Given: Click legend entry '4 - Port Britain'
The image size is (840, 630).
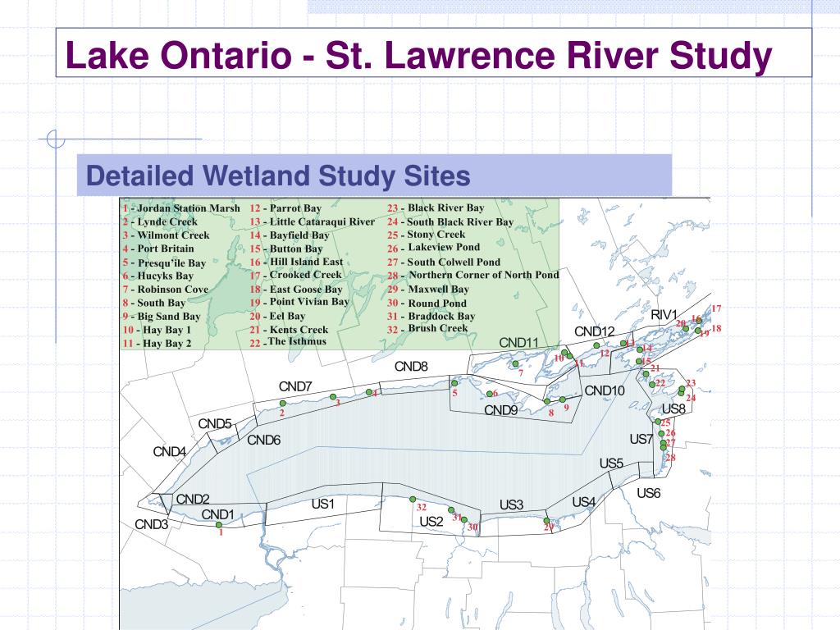Looking at the screenshot, I should (158, 249).
